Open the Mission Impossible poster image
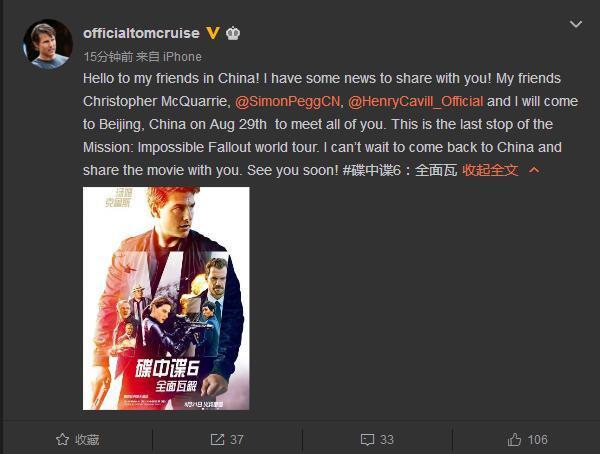This screenshot has width=600, height=454. pos(166,298)
